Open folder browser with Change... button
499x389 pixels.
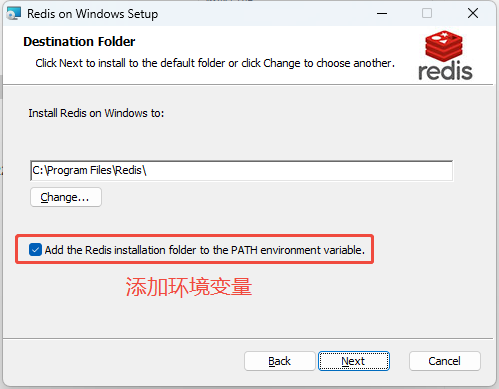pos(66,197)
